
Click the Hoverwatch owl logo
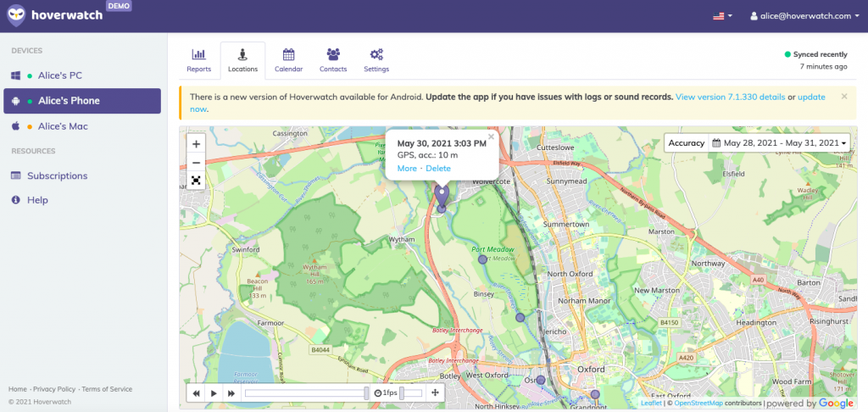click(x=16, y=15)
